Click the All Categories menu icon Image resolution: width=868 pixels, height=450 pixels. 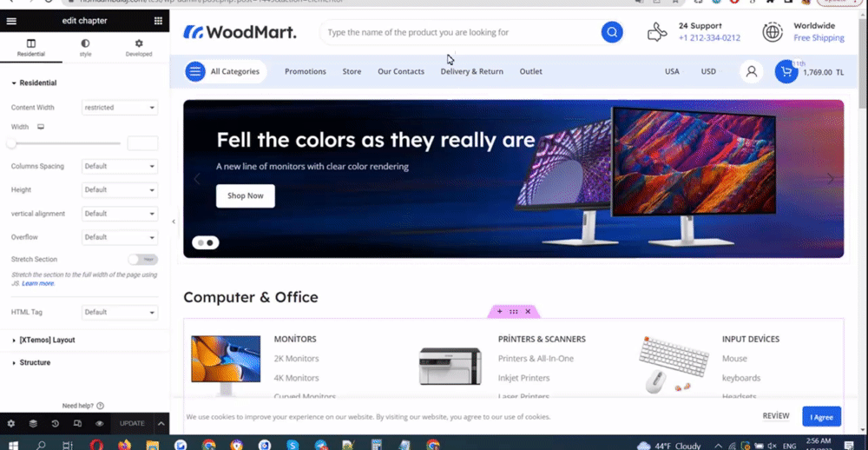(x=194, y=71)
